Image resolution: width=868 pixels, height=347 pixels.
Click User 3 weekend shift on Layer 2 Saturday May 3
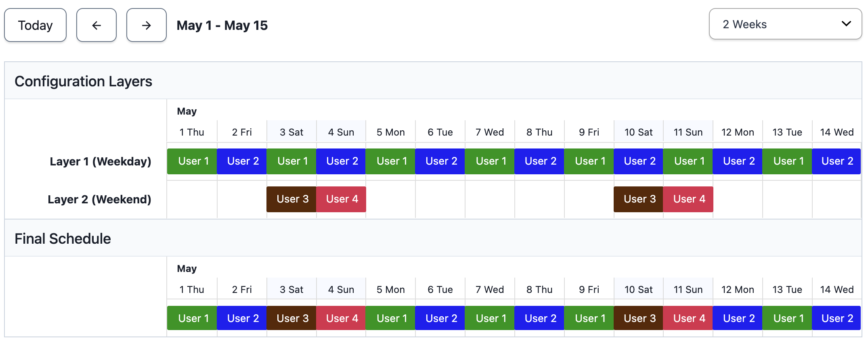click(291, 199)
